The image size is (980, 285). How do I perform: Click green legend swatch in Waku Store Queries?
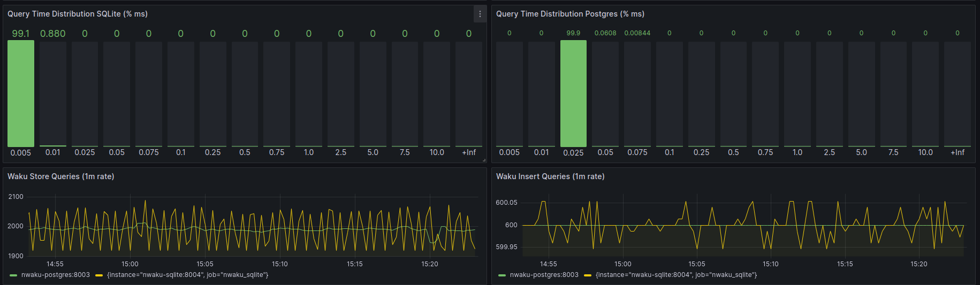click(13, 275)
